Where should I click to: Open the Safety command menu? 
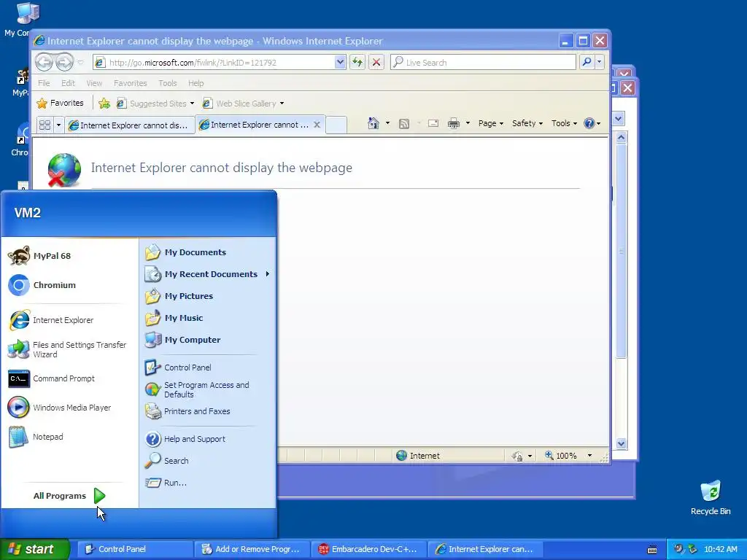tap(527, 123)
